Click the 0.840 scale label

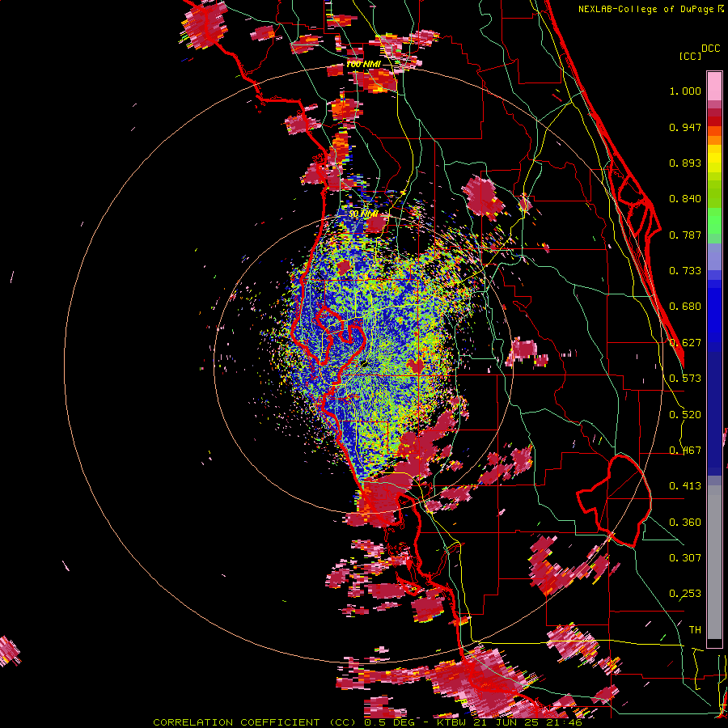click(x=685, y=199)
